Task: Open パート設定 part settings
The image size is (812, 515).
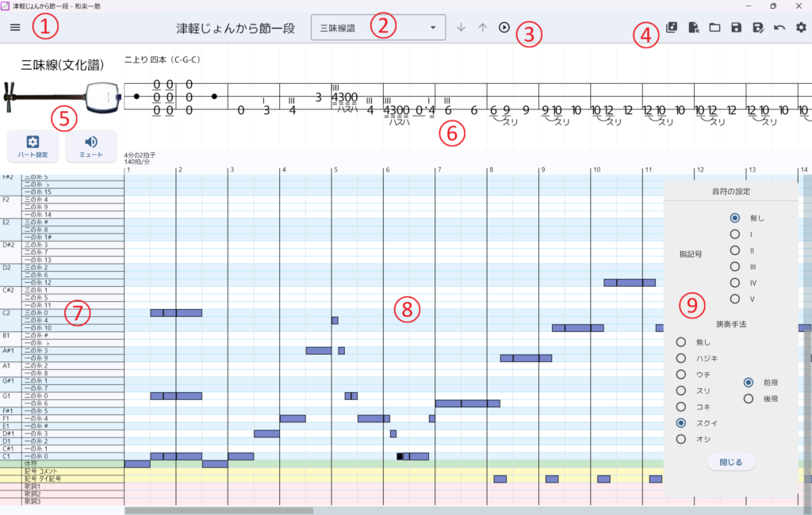Action: tap(33, 146)
